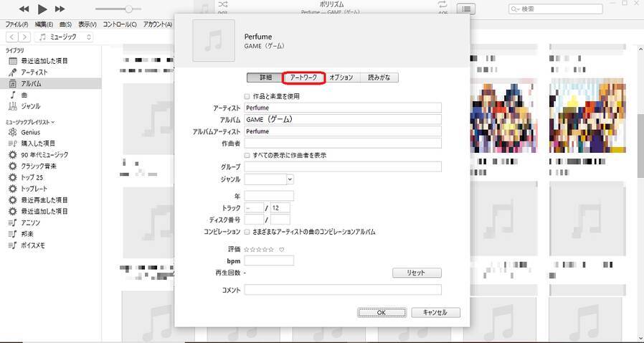This screenshot has height=343, width=644.
Task: Open the 編集(E) menu
Action: coord(44,24)
